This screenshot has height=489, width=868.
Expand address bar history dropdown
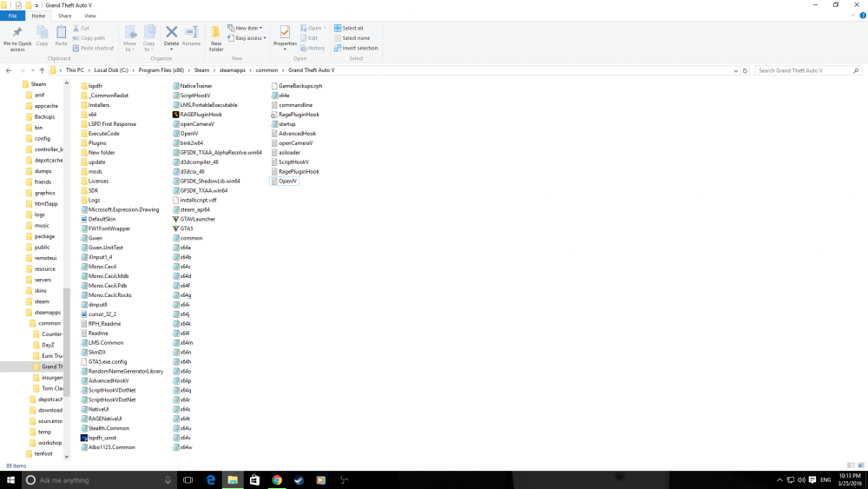tap(736, 70)
